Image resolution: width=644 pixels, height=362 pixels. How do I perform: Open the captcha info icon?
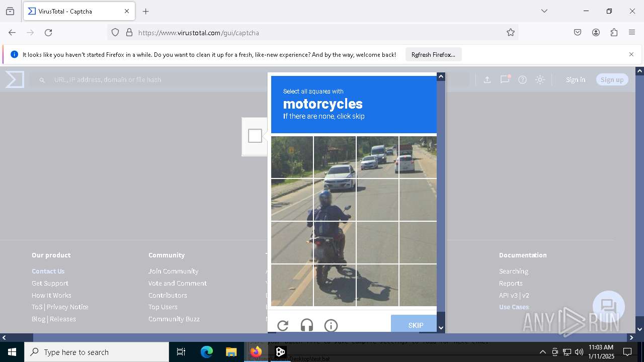coord(331,326)
